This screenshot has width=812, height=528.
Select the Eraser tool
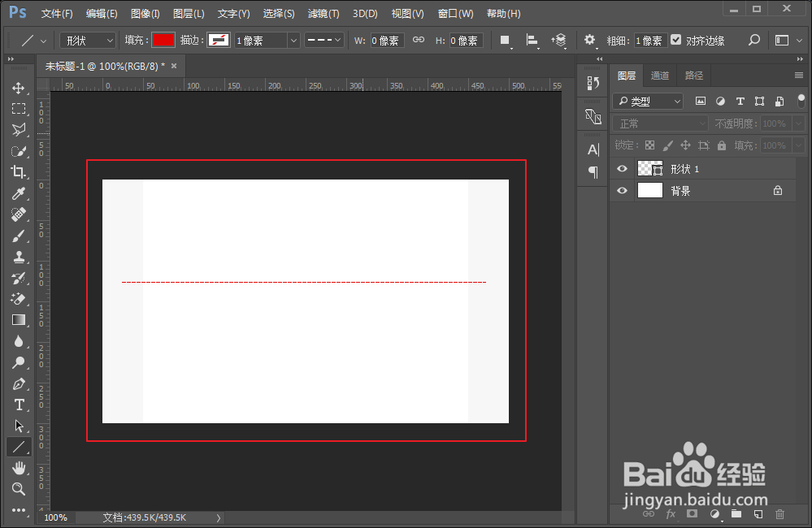pyautogui.click(x=19, y=299)
